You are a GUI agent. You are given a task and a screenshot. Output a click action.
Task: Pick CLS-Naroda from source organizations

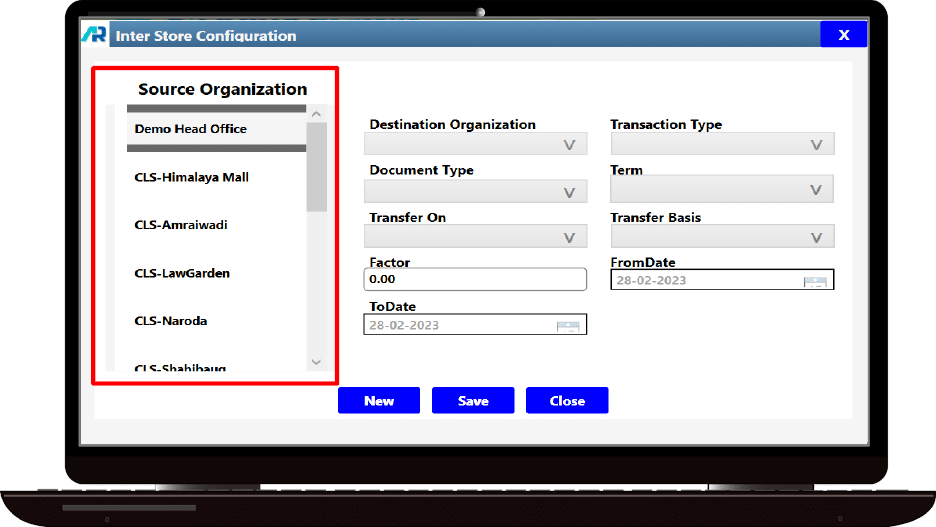(171, 321)
